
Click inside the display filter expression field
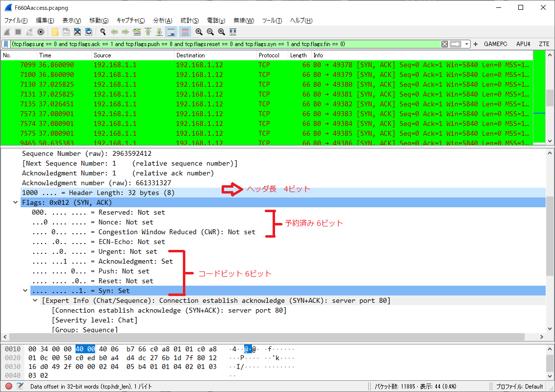click(x=226, y=44)
